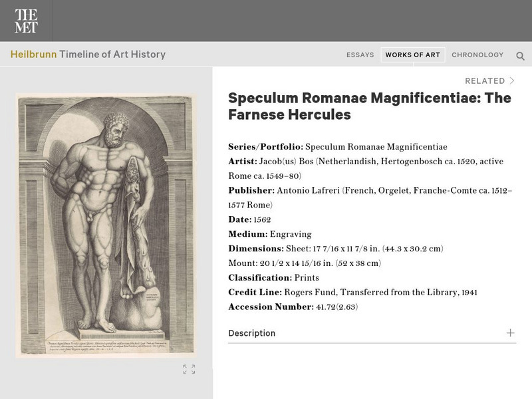Switch to the ESSAYS tab

coord(360,55)
